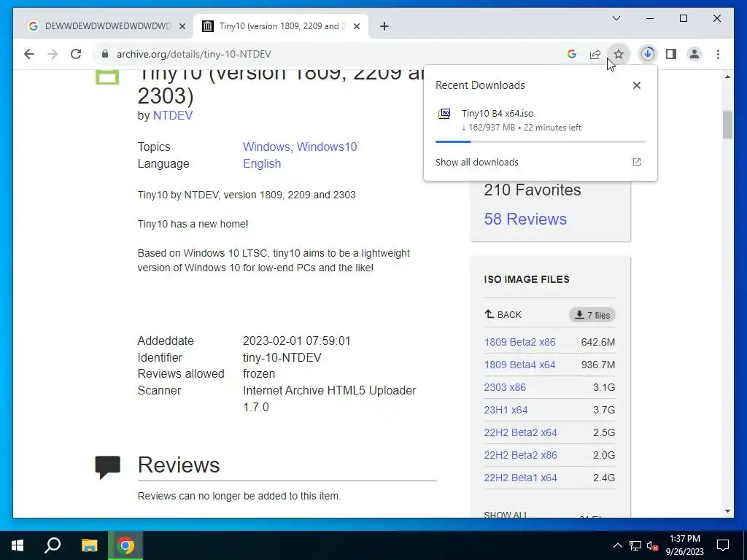Download 22H2 Beta2 x64 ISO

pos(520,432)
